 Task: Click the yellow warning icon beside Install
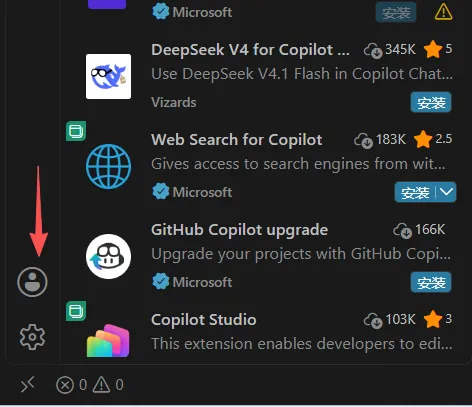(x=444, y=12)
